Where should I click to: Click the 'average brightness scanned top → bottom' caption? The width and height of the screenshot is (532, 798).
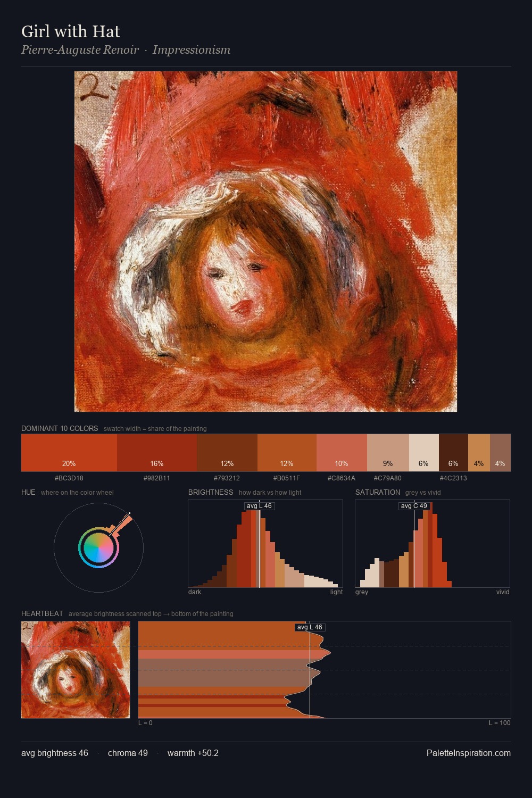151,614
